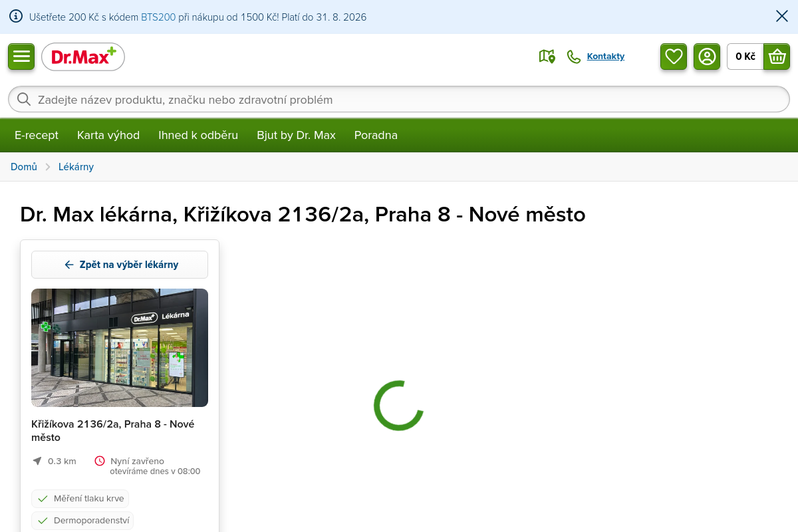Open Ihned k odběru menu item
Screen dimensions: 798x532
(x=198, y=135)
